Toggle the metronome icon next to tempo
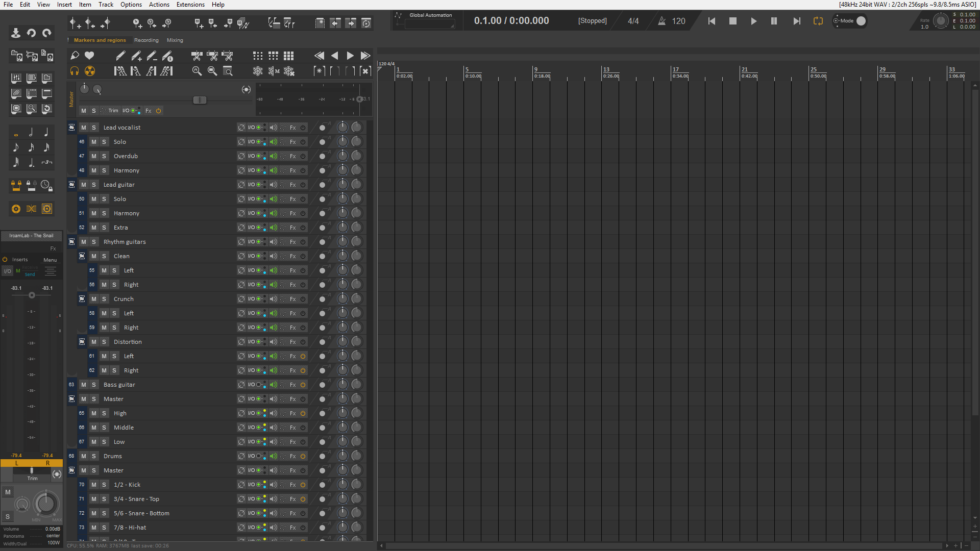 (661, 21)
